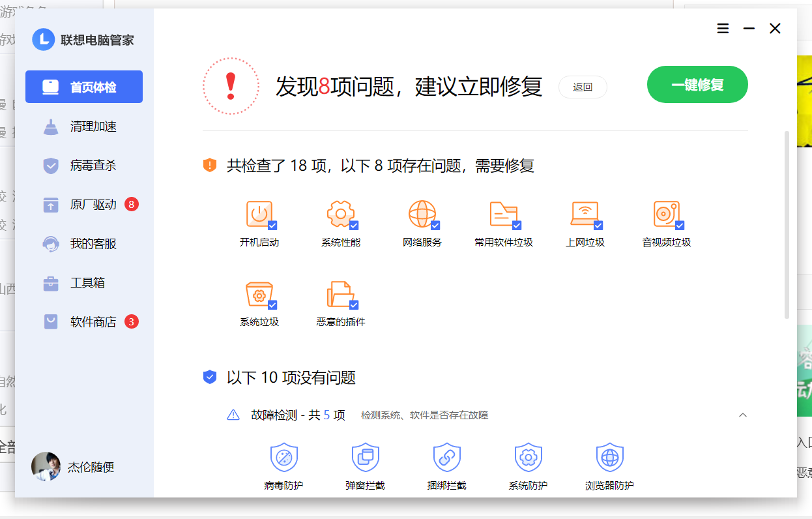812x519 pixels.
Task: Click the 故障检测 - 共 5 项 heading
Action: click(298, 415)
